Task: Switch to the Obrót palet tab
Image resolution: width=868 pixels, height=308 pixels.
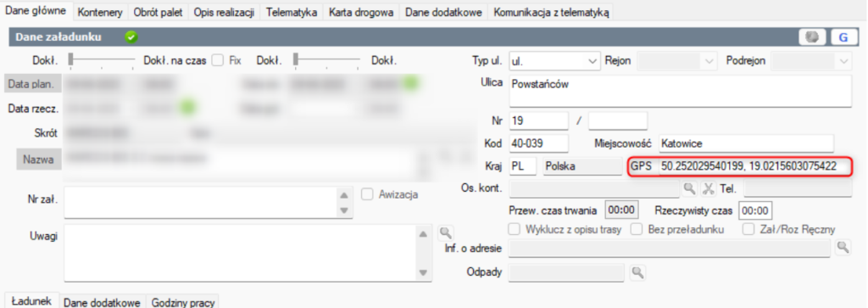Action: (158, 13)
